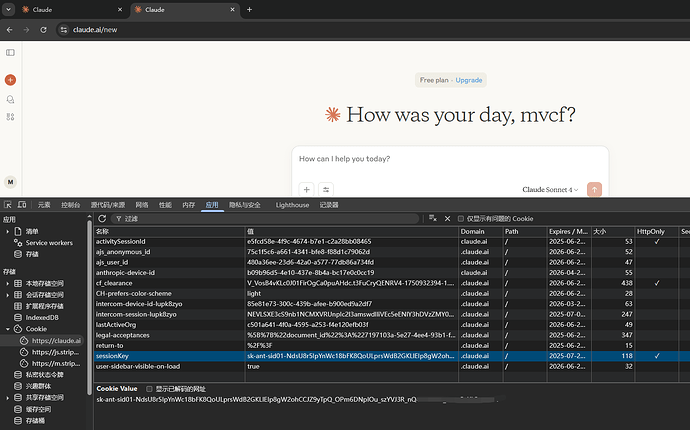Delete the selected cookie with X icon

(x=448, y=219)
